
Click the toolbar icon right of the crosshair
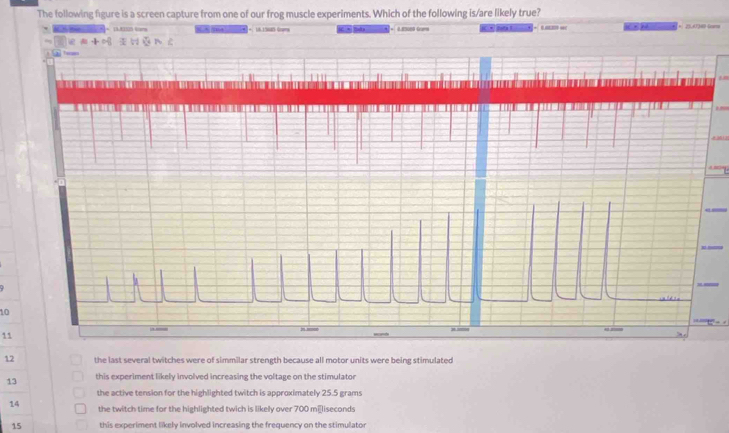coord(107,41)
